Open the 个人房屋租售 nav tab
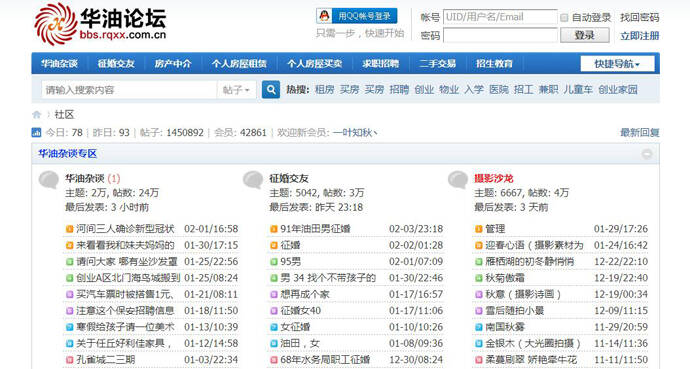The width and height of the screenshot is (690, 369). pos(239,64)
